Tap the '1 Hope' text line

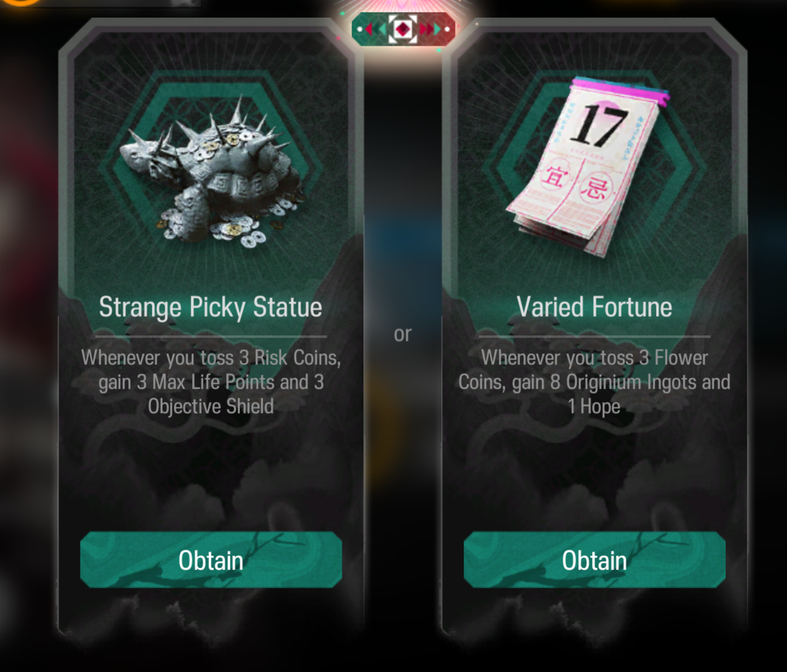[595, 406]
